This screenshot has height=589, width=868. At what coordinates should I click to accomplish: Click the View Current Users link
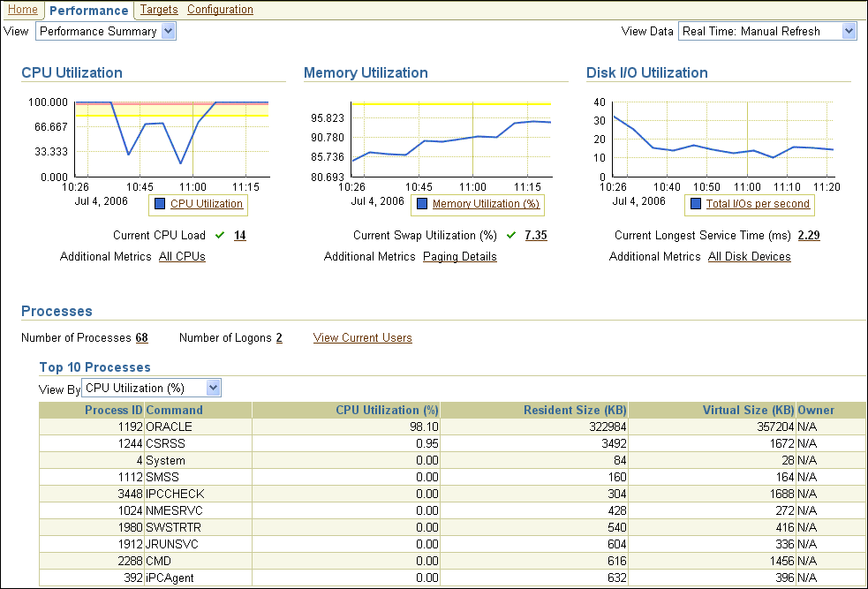pyautogui.click(x=362, y=338)
